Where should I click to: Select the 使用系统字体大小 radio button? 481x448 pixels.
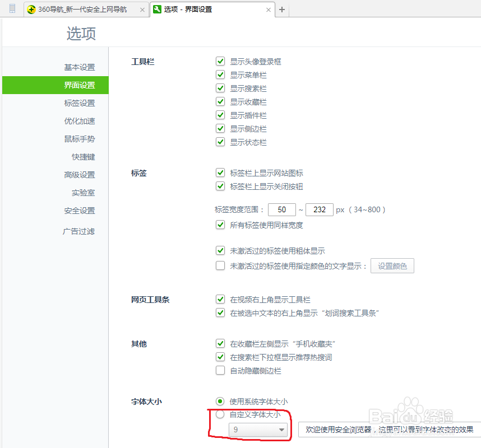pyautogui.click(x=220, y=401)
